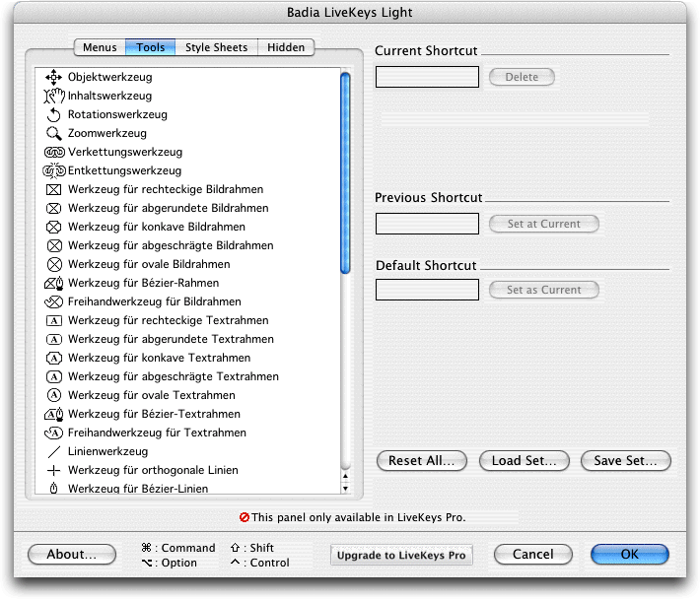Viewport: 700px width, 600px height.
Task: Open the About... dialog
Action: (72, 555)
